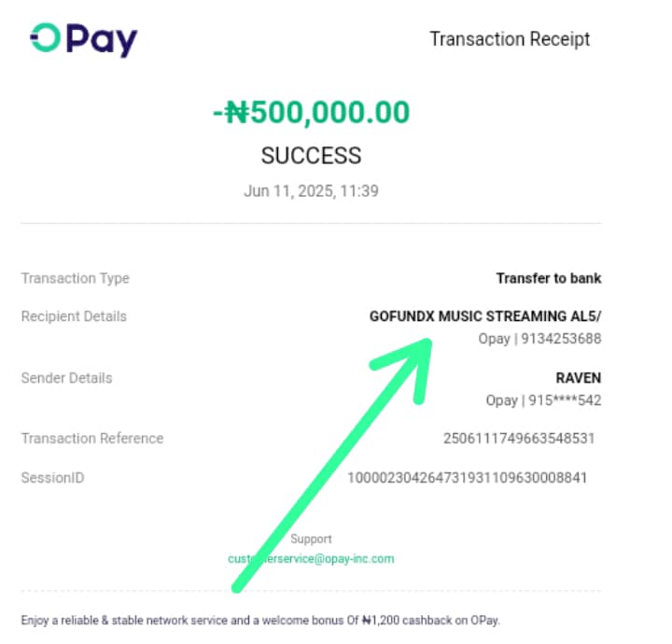Select the Transfer to bank value
672x644 pixels.
pyautogui.click(x=549, y=278)
